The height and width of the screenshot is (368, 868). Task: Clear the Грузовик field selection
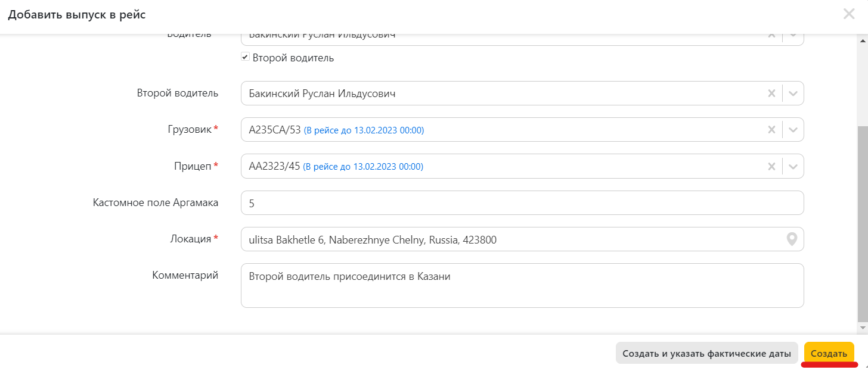click(x=771, y=130)
